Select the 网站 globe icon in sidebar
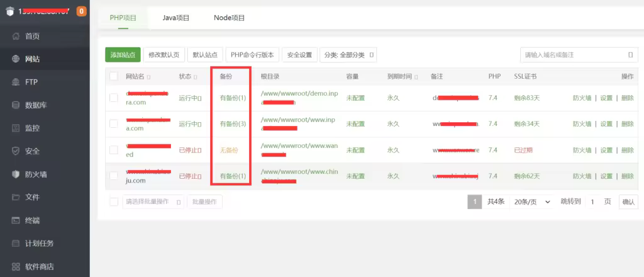This screenshot has height=277, width=644. [16, 59]
